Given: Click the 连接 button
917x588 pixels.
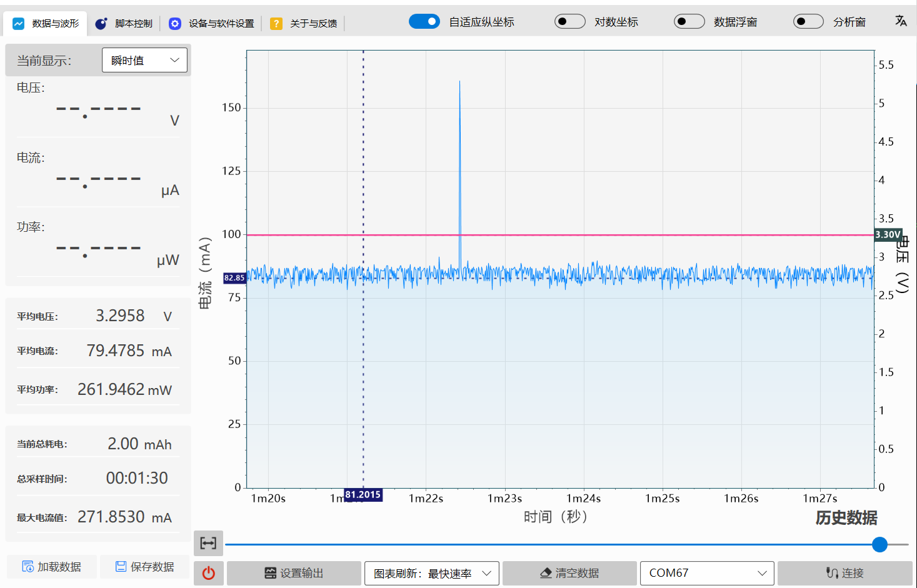Looking at the screenshot, I should click(x=845, y=573).
